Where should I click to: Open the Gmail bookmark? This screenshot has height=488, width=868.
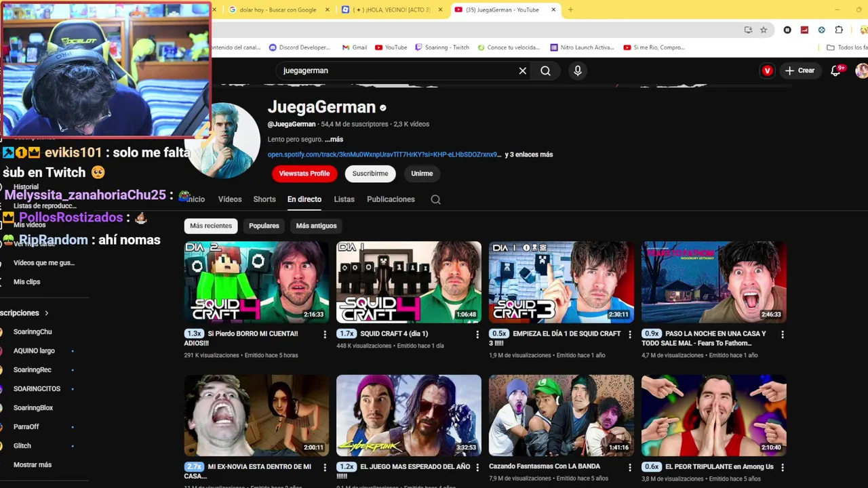[x=355, y=47]
